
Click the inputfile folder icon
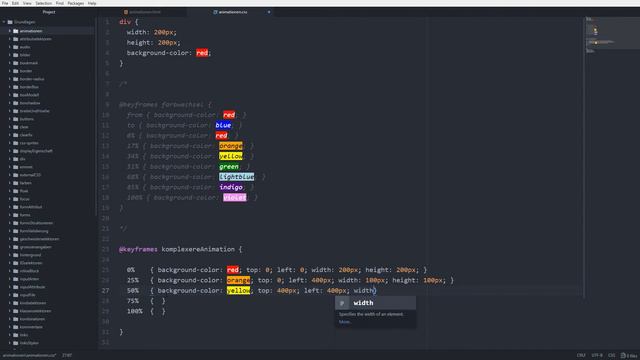click(16, 295)
